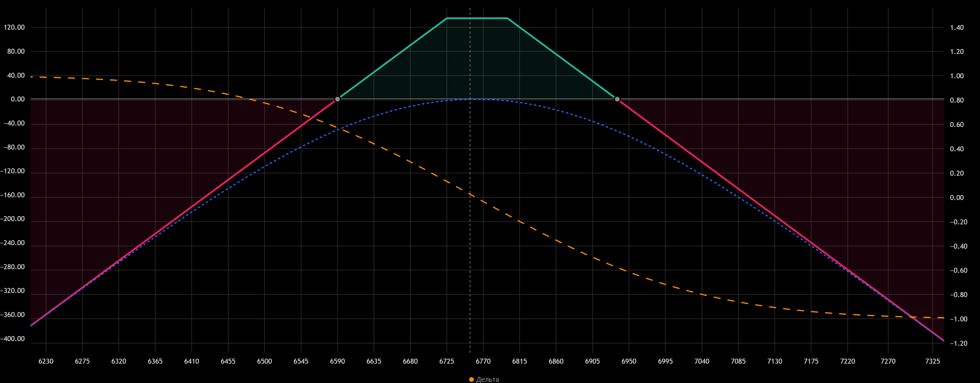
Task: Click the 6770 price axis label
Action: pos(483,361)
